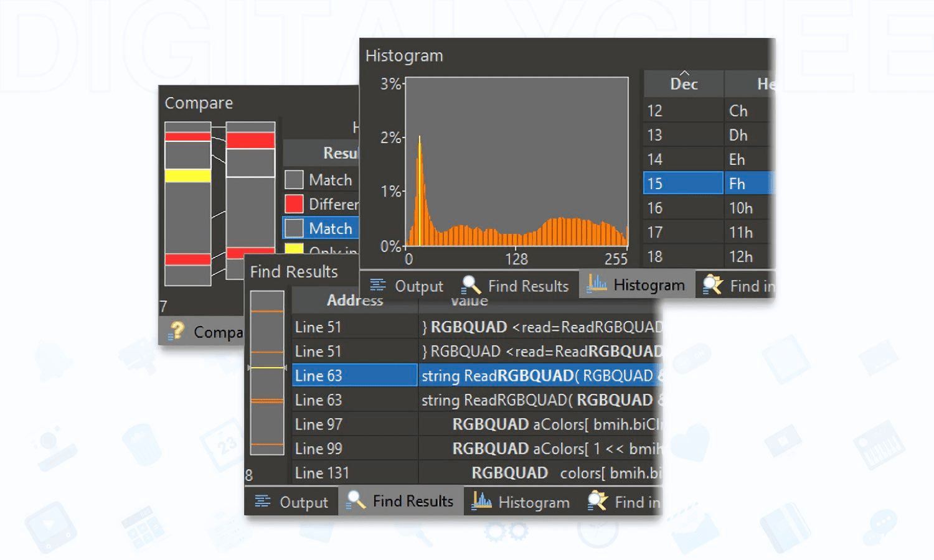Click the yellow block in left compare bar

click(x=187, y=176)
